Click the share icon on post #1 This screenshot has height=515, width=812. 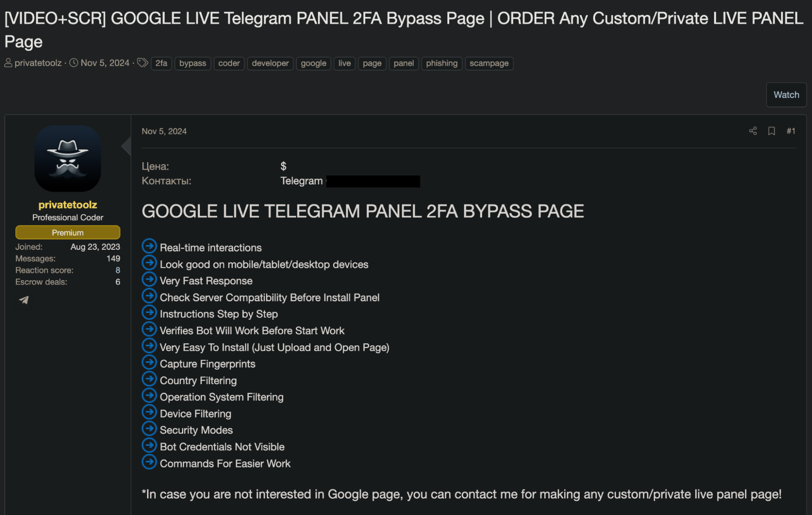(x=753, y=131)
